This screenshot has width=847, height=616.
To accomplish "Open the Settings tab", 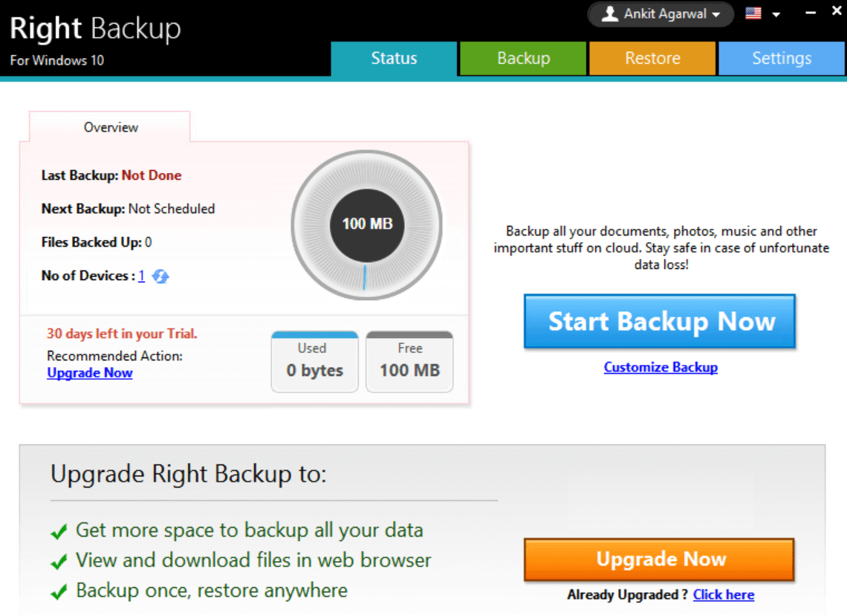I will [782, 59].
